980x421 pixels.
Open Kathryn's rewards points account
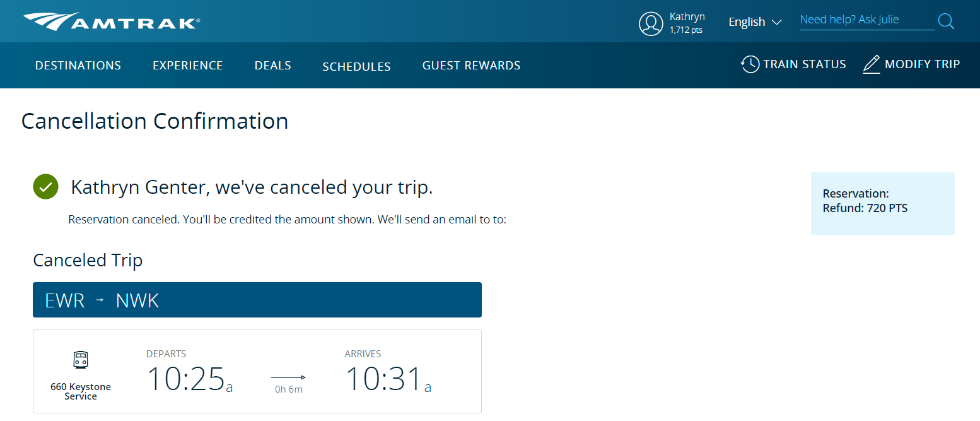[x=687, y=23]
